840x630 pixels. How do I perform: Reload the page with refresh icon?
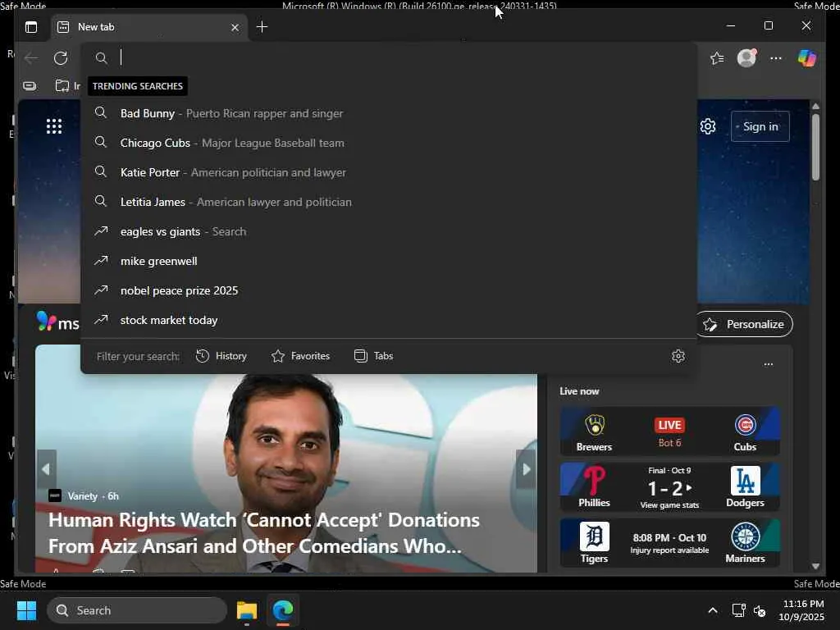tap(61, 58)
